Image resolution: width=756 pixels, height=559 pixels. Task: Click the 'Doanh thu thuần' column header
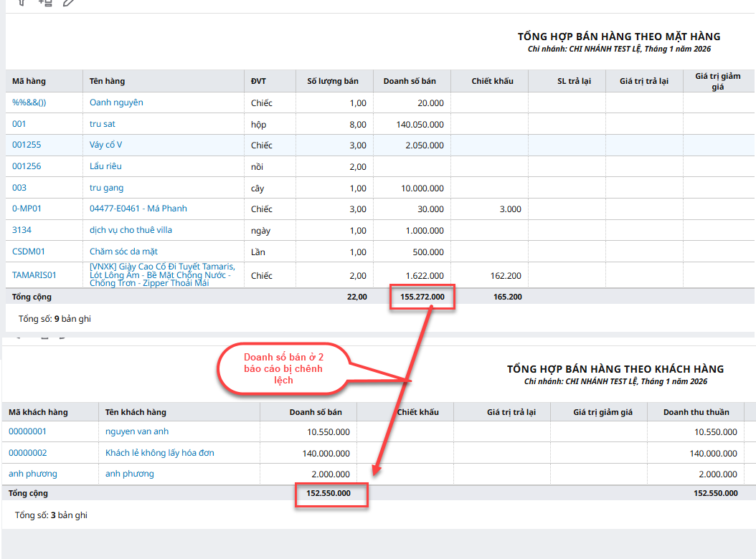tap(696, 412)
